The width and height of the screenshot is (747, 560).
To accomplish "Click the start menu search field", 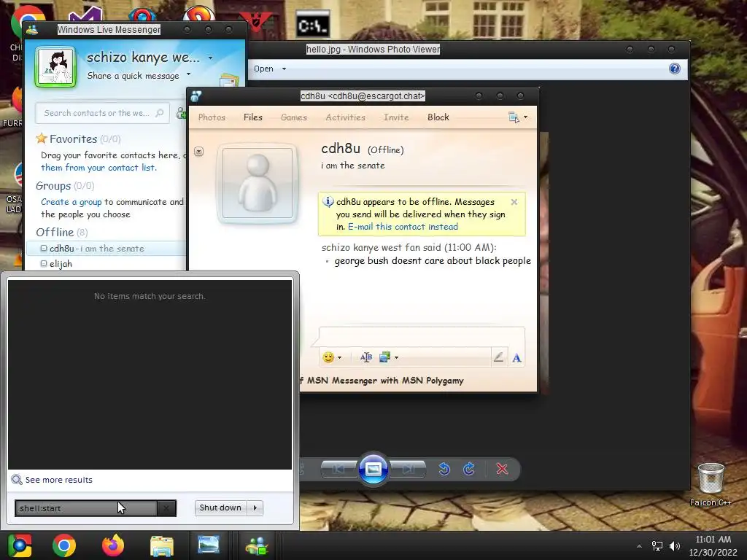I will [x=86, y=508].
